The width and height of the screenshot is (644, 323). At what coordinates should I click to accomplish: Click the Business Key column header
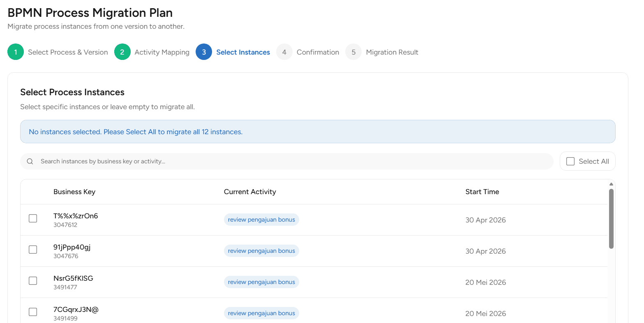pos(74,192)
